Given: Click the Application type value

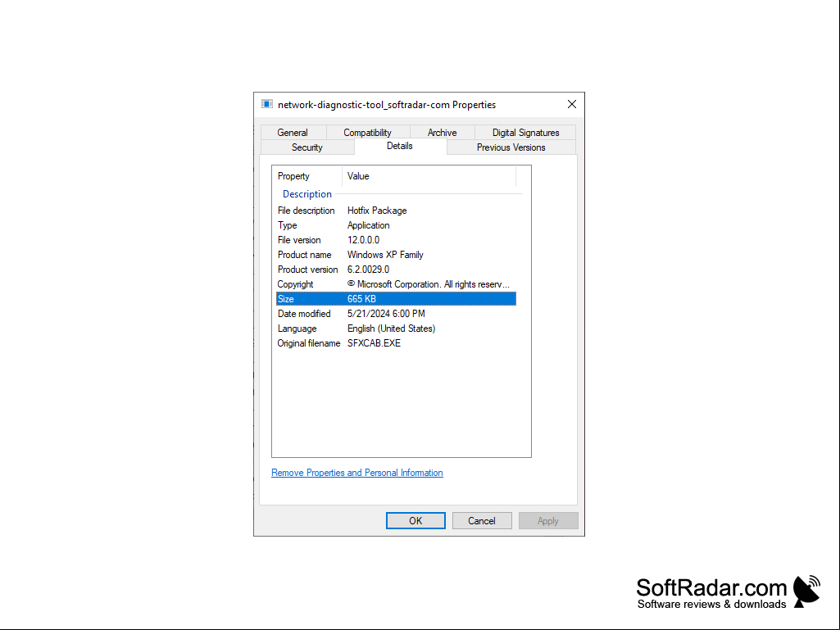Looking at the screenshot, I should tap(368, 225).
